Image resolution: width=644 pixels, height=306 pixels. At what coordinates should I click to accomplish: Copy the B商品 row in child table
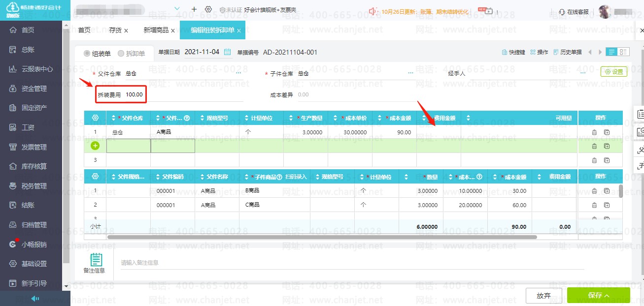coord(607,191)
